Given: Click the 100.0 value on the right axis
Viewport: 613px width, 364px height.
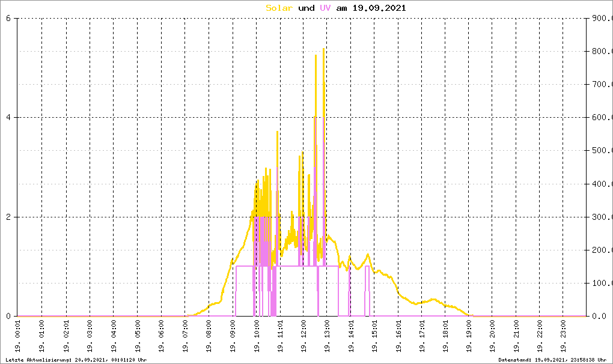Looking at the screenshot, I should 601,283.
